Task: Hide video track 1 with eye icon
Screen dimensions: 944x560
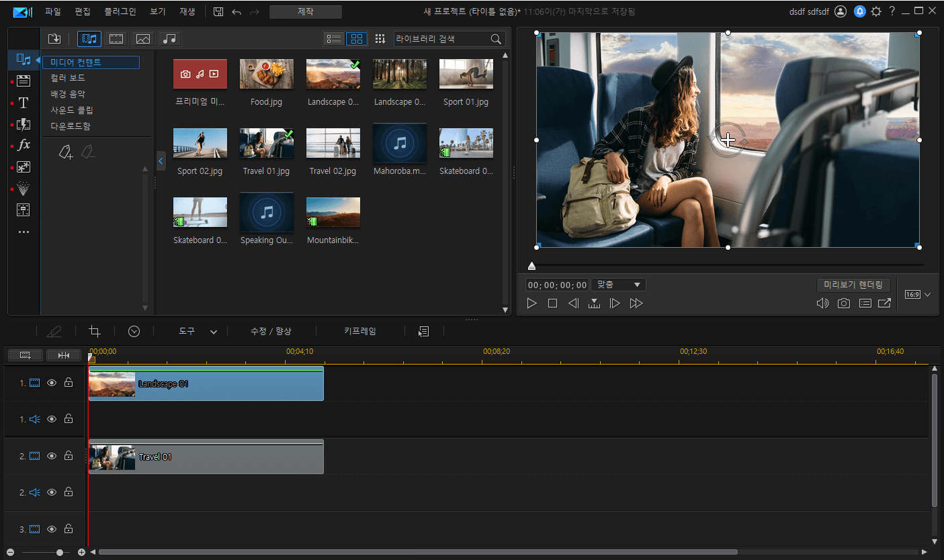Action: click(52, 383)
